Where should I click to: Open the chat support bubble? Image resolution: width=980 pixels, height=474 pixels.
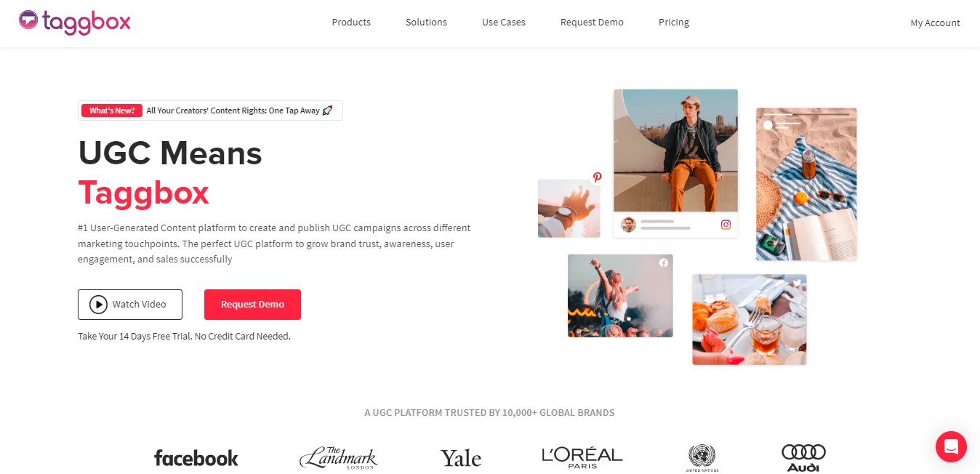pyautogui.click(x=951, y=446)
